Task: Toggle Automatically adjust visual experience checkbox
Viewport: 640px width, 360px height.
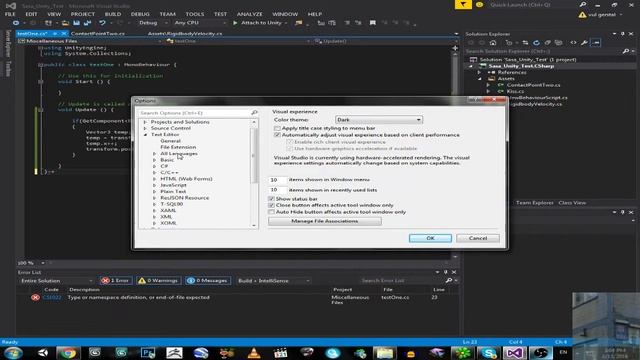Action: click(277, 135)
